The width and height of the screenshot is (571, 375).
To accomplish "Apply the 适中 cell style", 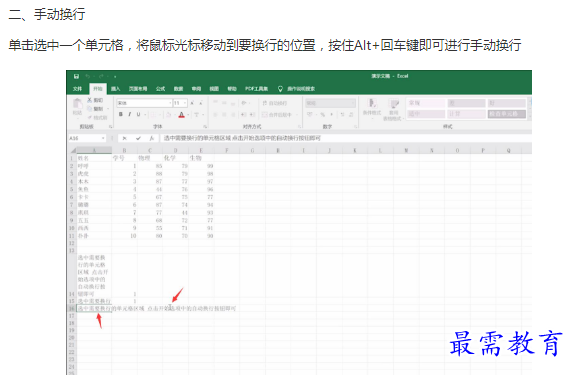I will [x=426, y=114].
